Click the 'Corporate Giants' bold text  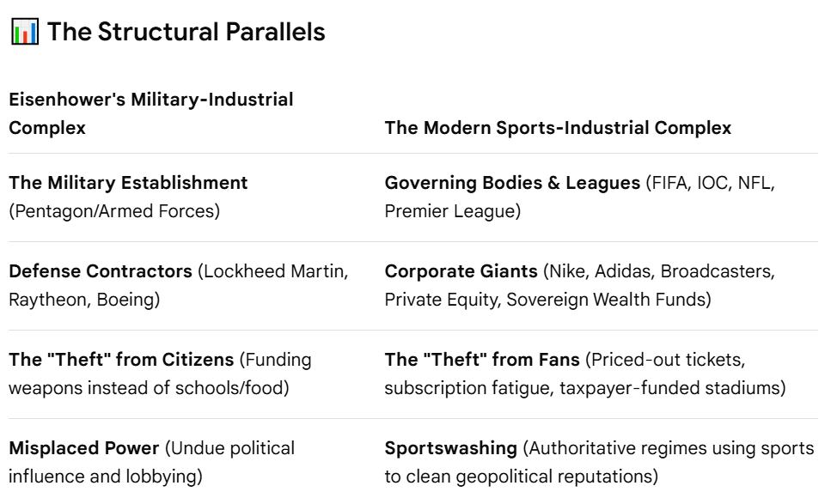[x=461, y=271]
